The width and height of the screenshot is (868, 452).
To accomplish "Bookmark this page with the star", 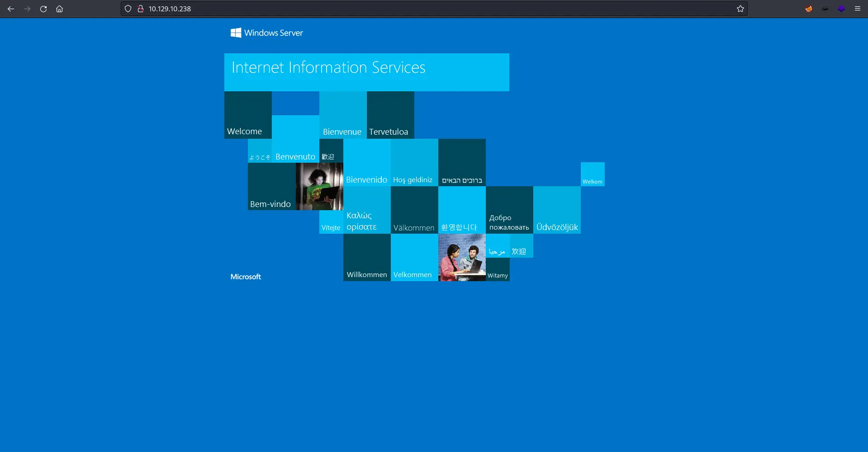I will pos(740,9).
